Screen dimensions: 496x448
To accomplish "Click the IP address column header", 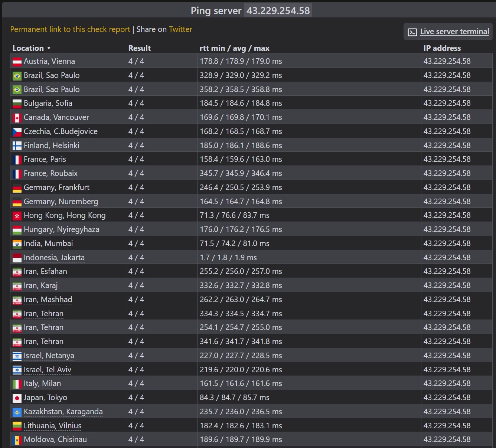I will (x=442, y=48).
